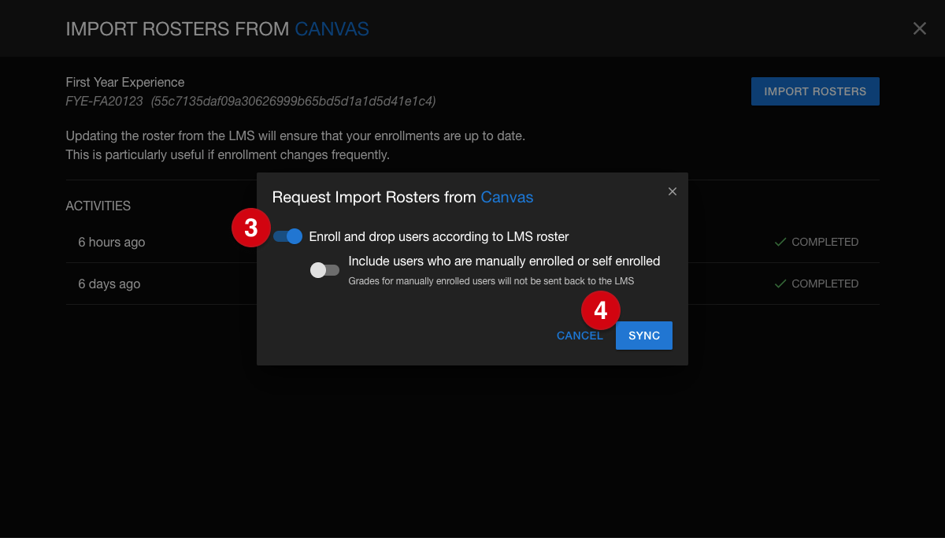Screen dimensions: 945x560
Task: Click the COMPLETED status for 6 days ago
Action: click(825, 284)
